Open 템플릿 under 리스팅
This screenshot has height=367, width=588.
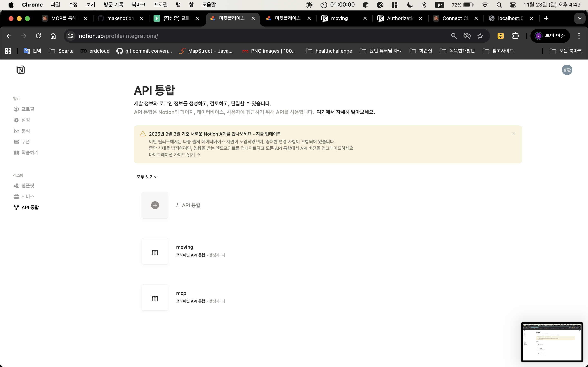pos(27,186)
